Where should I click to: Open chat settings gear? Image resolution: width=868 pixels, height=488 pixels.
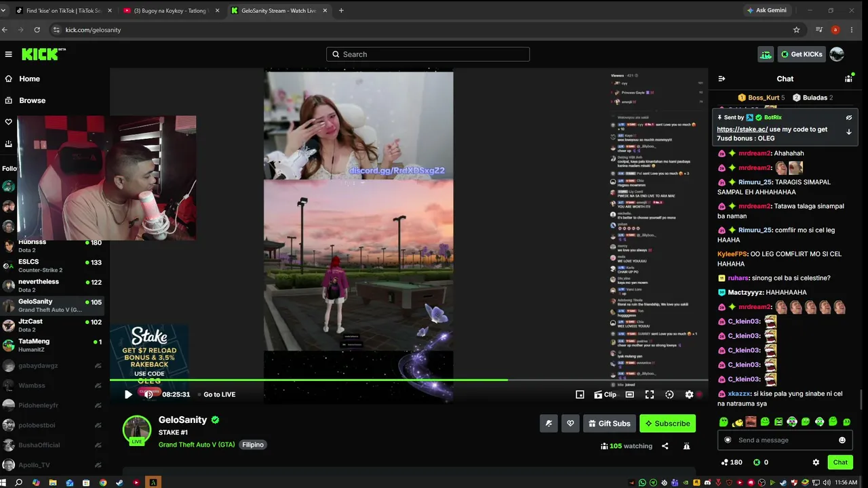(x=816, y=462)
